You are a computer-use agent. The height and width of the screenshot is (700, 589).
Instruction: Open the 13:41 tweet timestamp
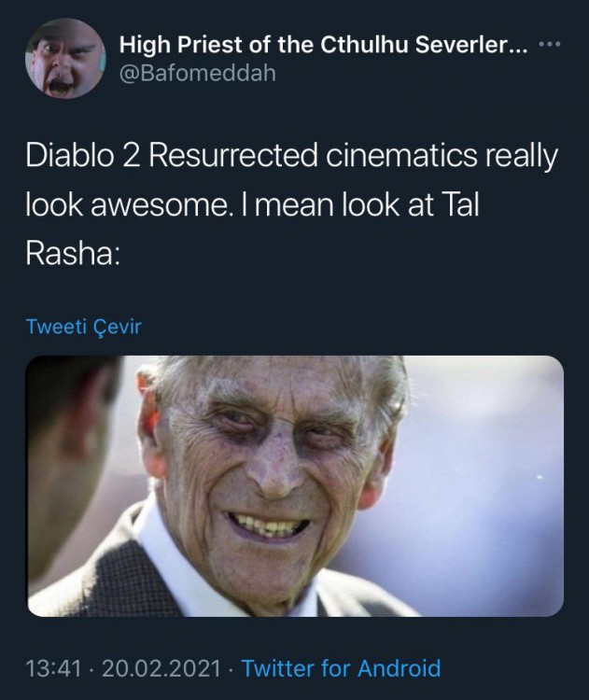[53, 668]
